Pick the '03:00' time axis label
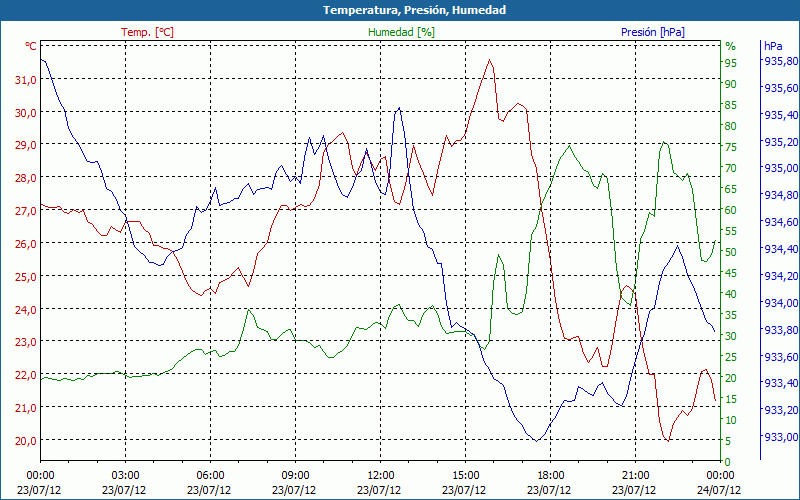The image size is (800, 500). (125, 476)
